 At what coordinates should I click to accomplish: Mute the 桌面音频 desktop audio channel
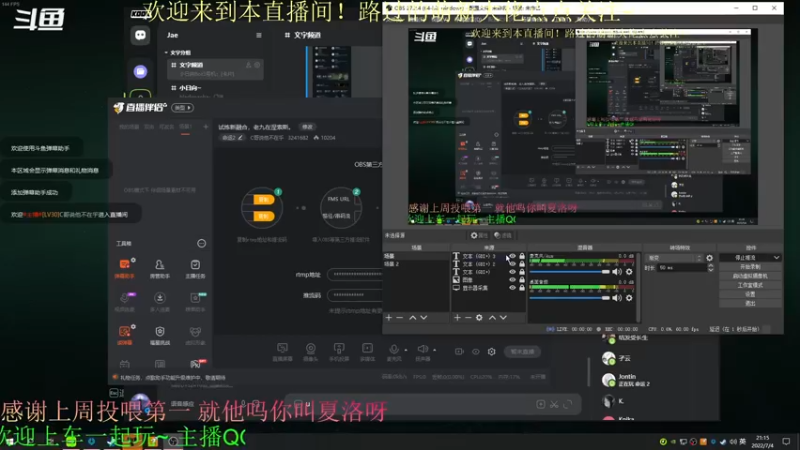pyautogui.click(x=617, y=298)
